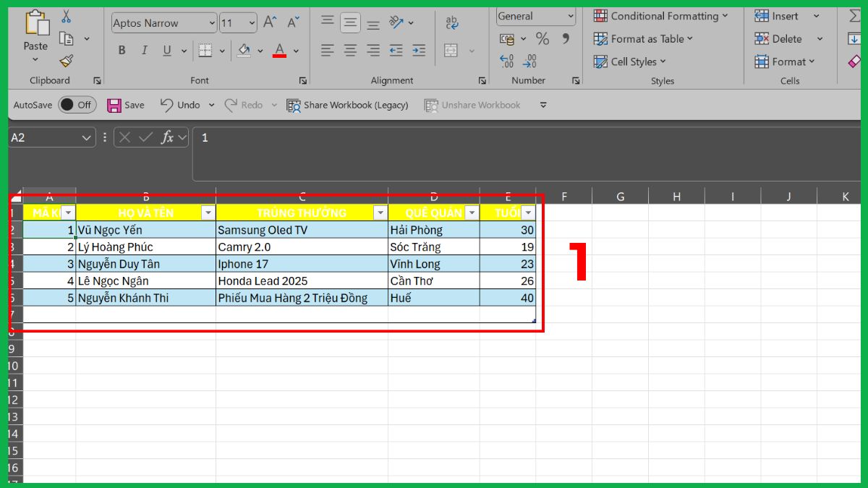Screen dimensions: 868x488
Task: Open the General number format dropdown
Action: 535,15
